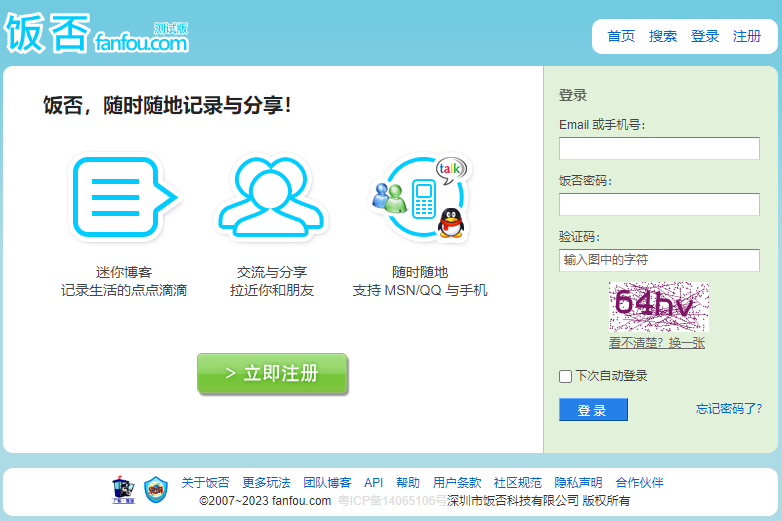The width and height of the screenshot is (782, 521).
Task: Focus the 饭否密码 password field
Action: 659,205
